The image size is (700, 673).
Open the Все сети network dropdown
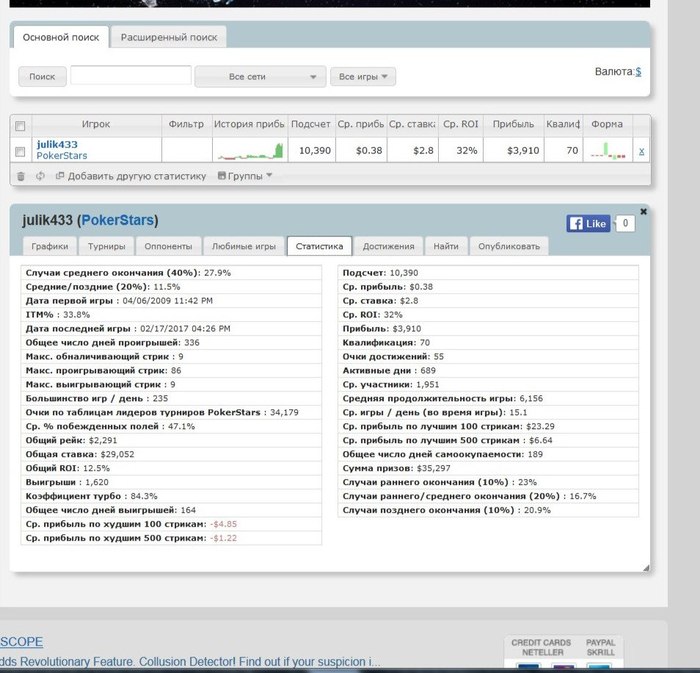(260, 77)
